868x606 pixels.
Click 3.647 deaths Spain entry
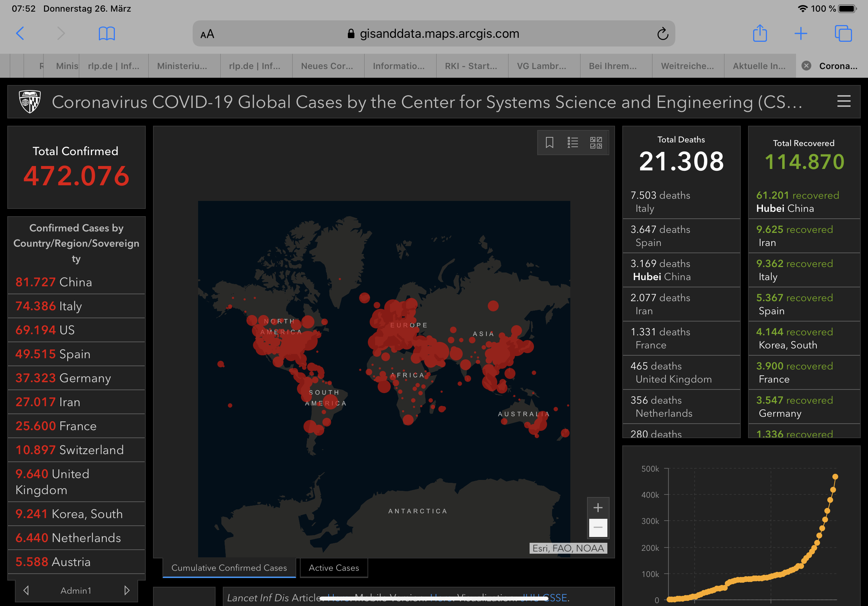681,236
